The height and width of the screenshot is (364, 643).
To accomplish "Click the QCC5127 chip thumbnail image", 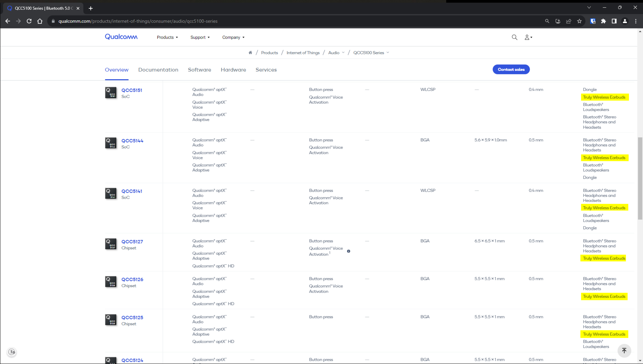I will click(111, 244).
